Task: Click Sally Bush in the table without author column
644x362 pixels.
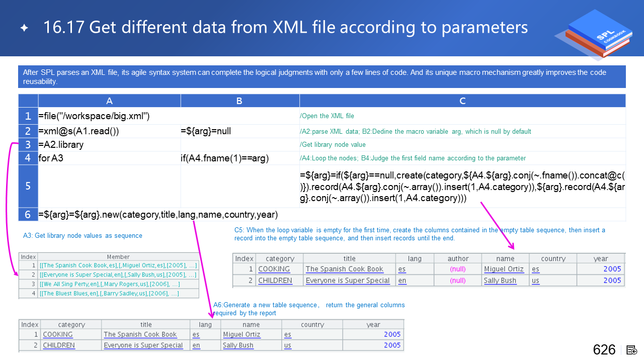Action: pos(238,345)
